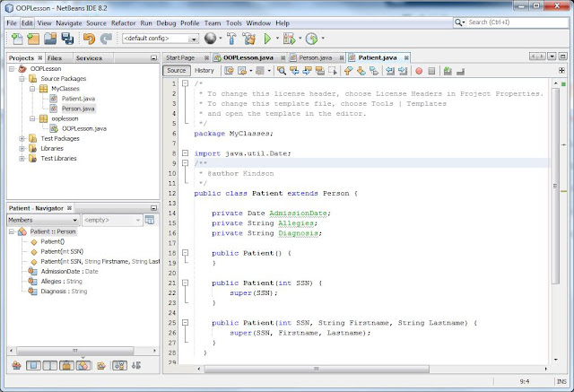
Task: Click the Navigator horizontal scrollbar thumb
Action: (x=75, y=351)
